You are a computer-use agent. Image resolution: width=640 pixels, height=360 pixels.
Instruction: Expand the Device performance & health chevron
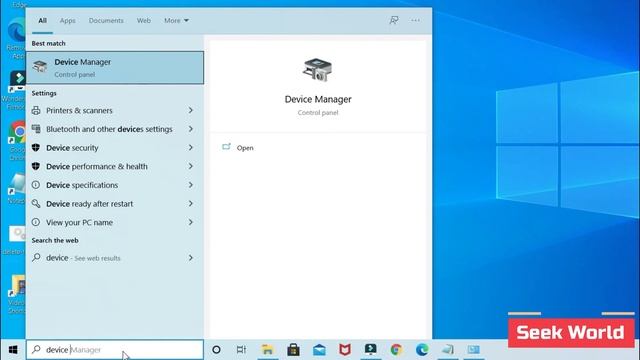tap(191, 167)
